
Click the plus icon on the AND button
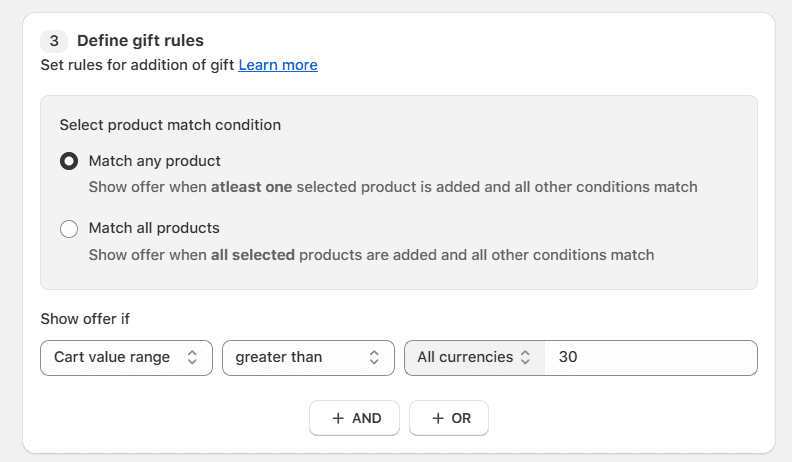(x=338, y=419)
